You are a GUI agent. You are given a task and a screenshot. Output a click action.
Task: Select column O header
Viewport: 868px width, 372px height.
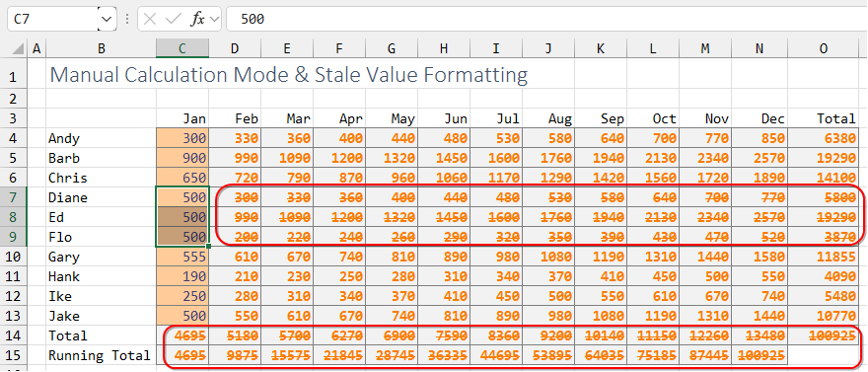point(824,48)
